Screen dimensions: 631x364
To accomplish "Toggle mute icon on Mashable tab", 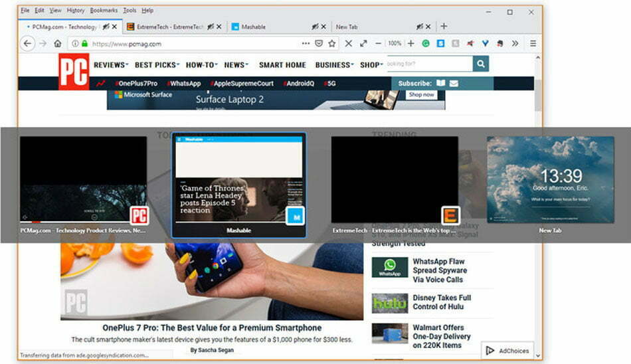I will tap(315, 27).
